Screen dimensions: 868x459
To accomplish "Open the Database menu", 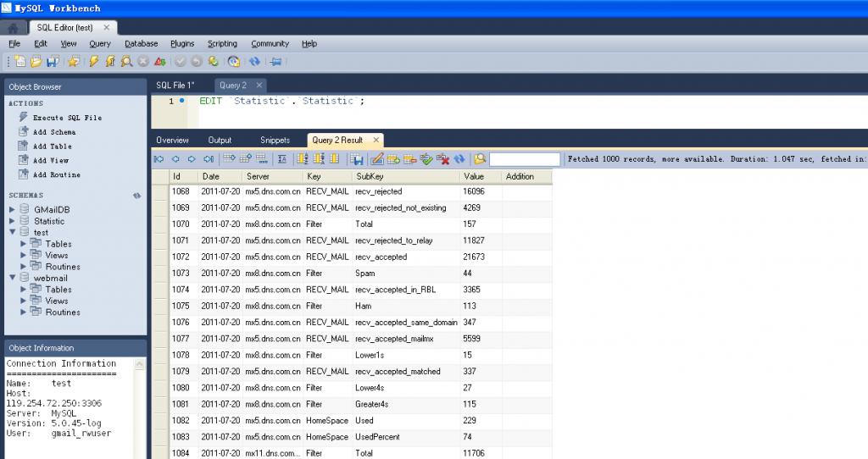I will point(142,44).
